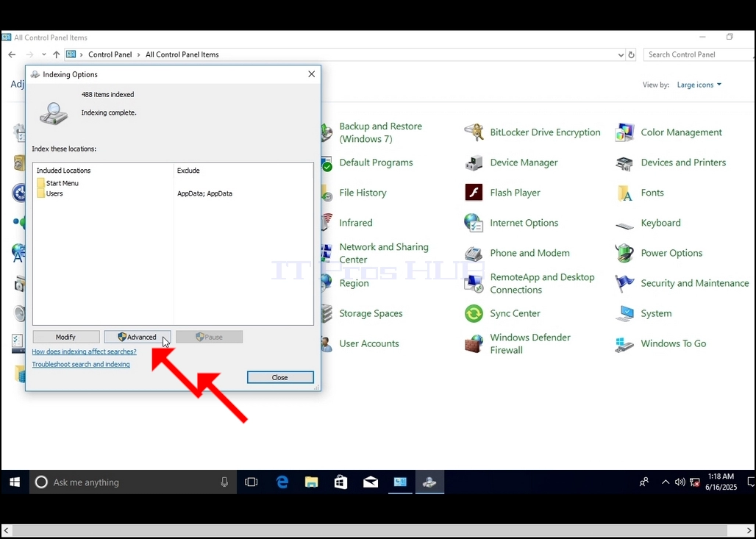Open RemoteApp and Desktop Connections icon
756x539 pixels.
(x=474, y=284)
